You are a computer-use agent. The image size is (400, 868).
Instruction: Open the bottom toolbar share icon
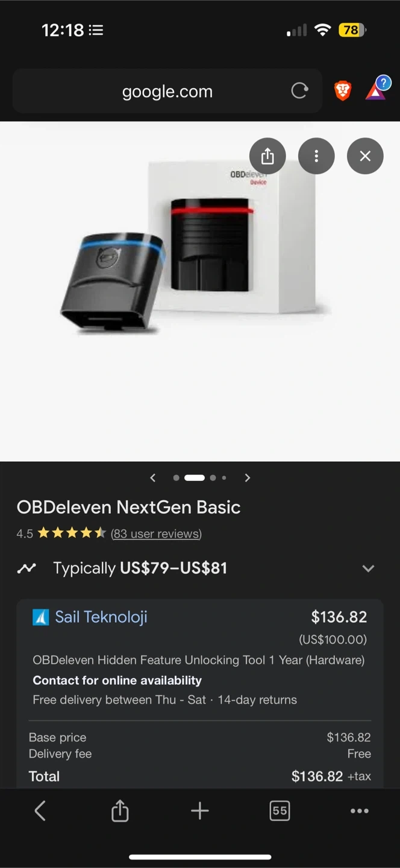click(x=120, y=811)
